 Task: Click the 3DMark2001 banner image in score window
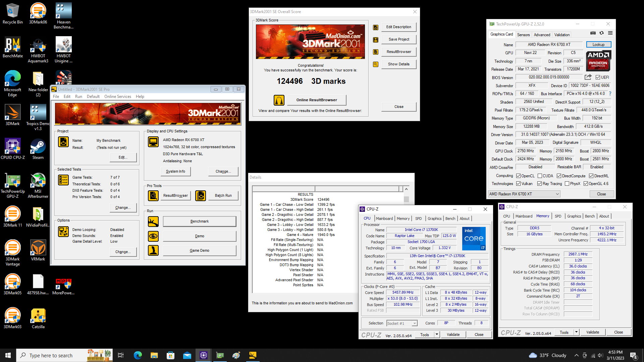(x=310, y=42)
